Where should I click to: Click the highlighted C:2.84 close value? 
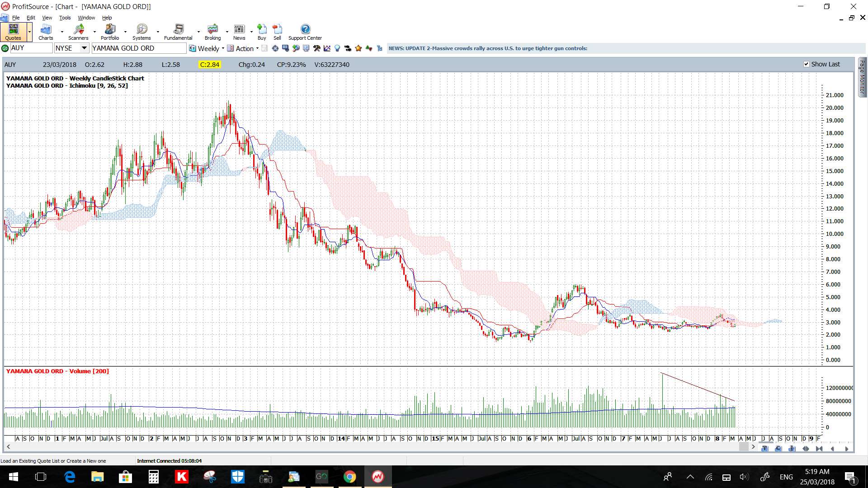point(210,65)
